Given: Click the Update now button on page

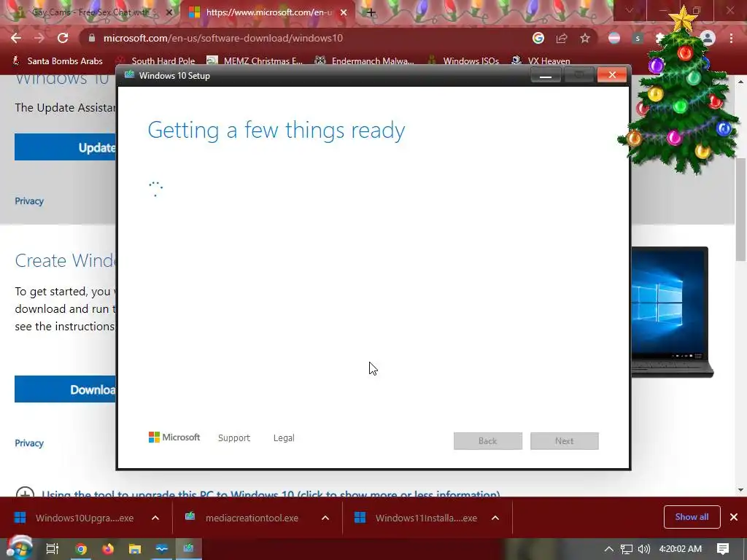Looking at the screenshot, I should (65, 147).
